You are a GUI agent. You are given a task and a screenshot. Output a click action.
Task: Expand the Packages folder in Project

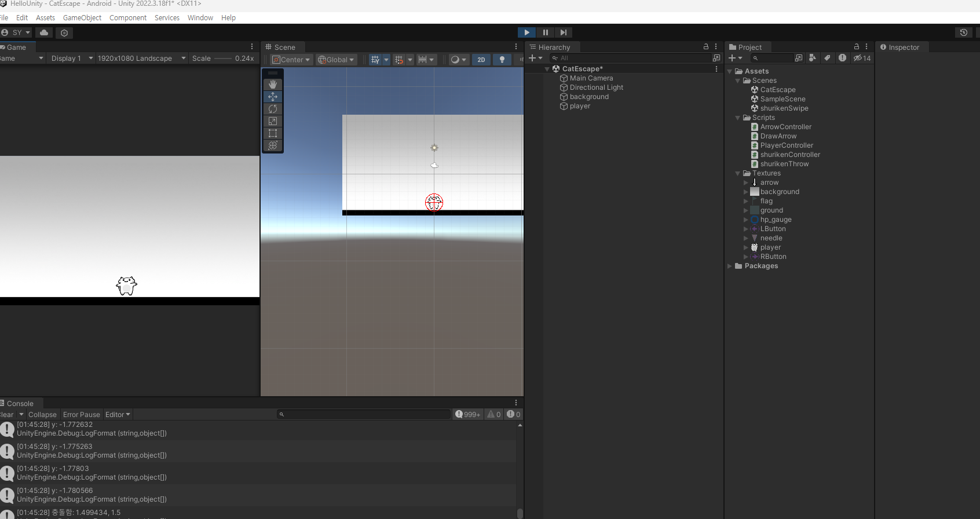730,266
